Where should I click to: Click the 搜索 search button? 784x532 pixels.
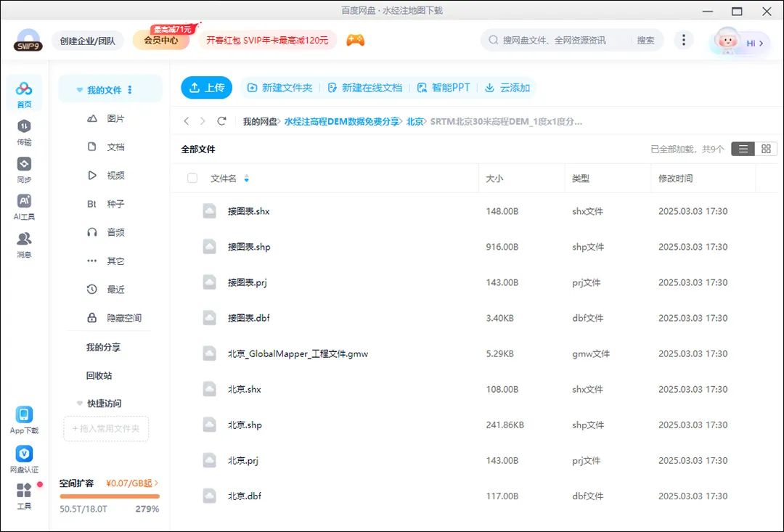pyautogui.click(x=645, y=41)
